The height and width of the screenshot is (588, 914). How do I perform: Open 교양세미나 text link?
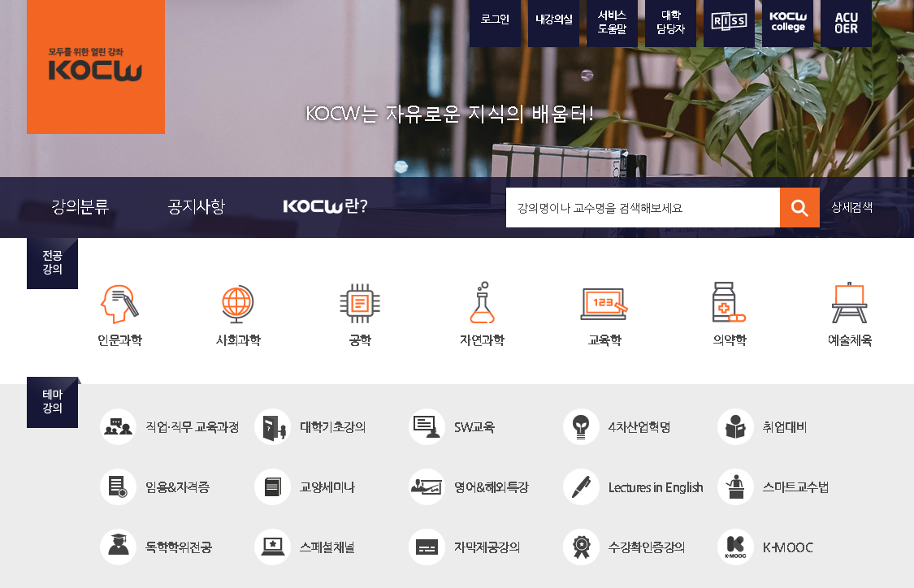[x=327, y=487]
